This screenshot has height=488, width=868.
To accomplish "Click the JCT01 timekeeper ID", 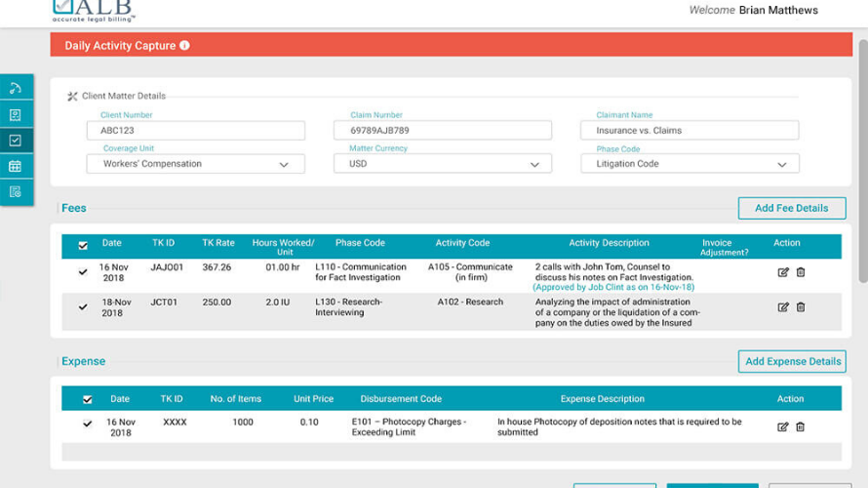I will pos(164,302).
